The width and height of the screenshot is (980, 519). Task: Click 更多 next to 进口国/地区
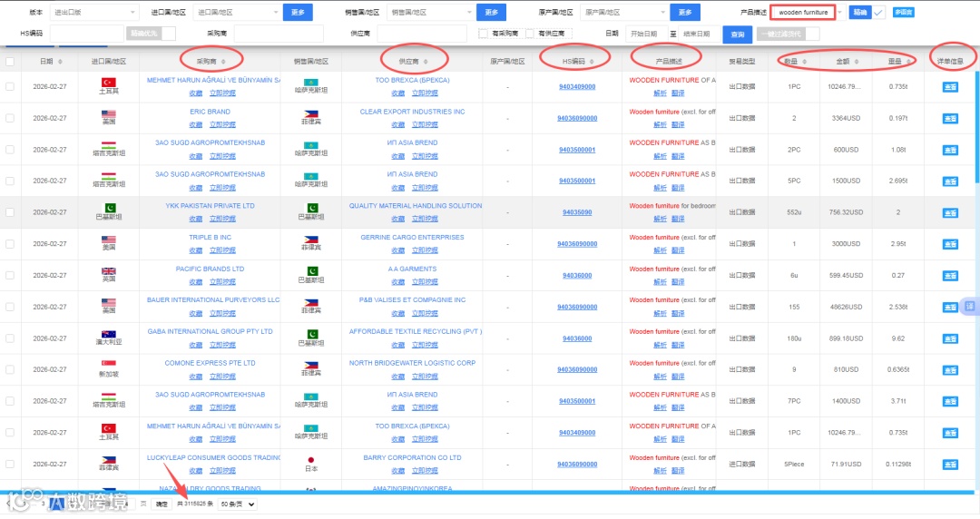tap(298, 13)
